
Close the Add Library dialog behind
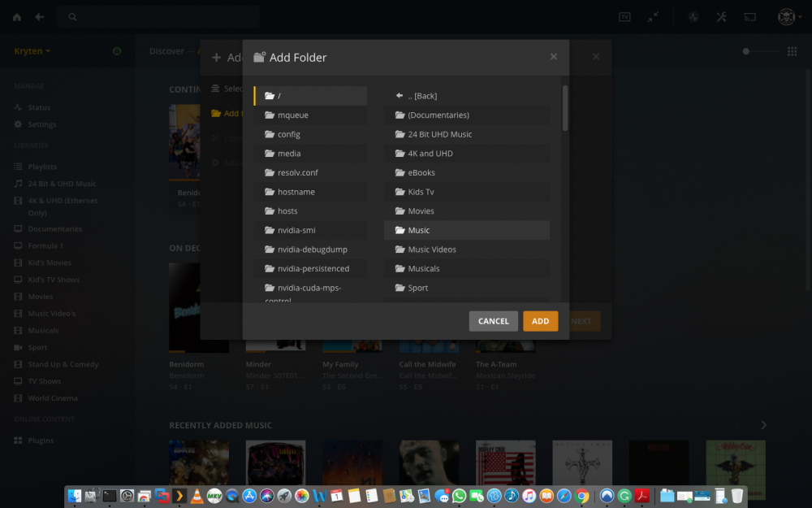pos(596,57)
